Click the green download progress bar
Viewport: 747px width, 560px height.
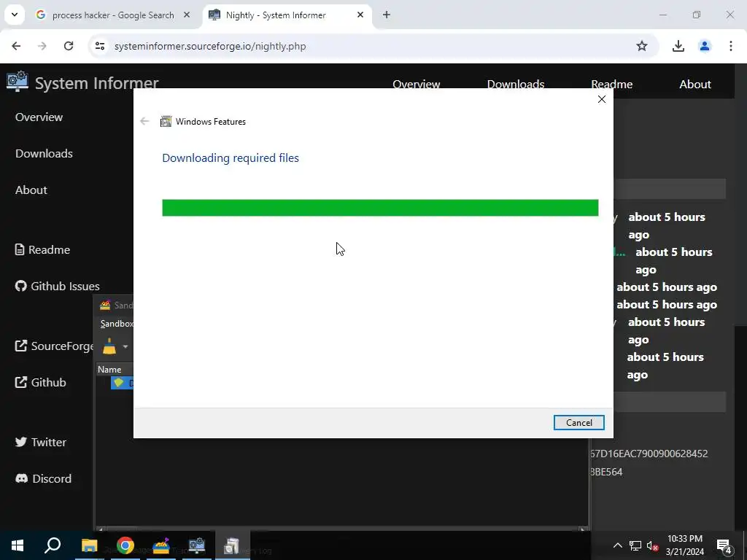pyautogui.click(x=380, y=208)
